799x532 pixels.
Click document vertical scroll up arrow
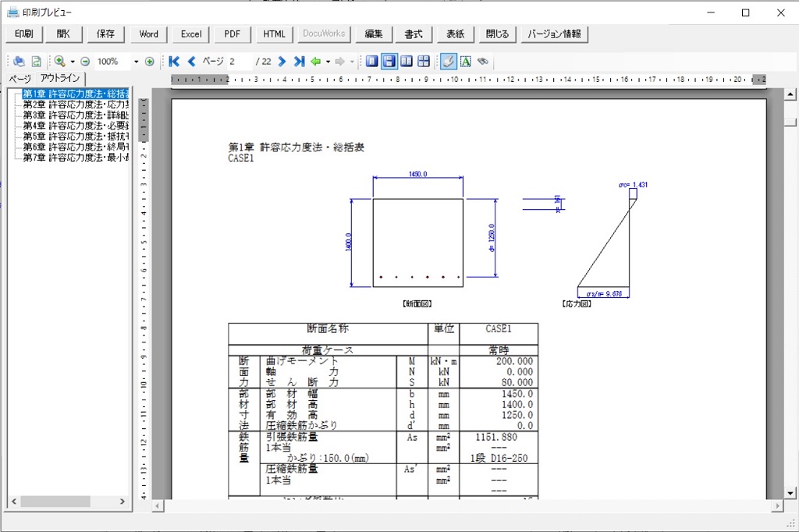790,94
